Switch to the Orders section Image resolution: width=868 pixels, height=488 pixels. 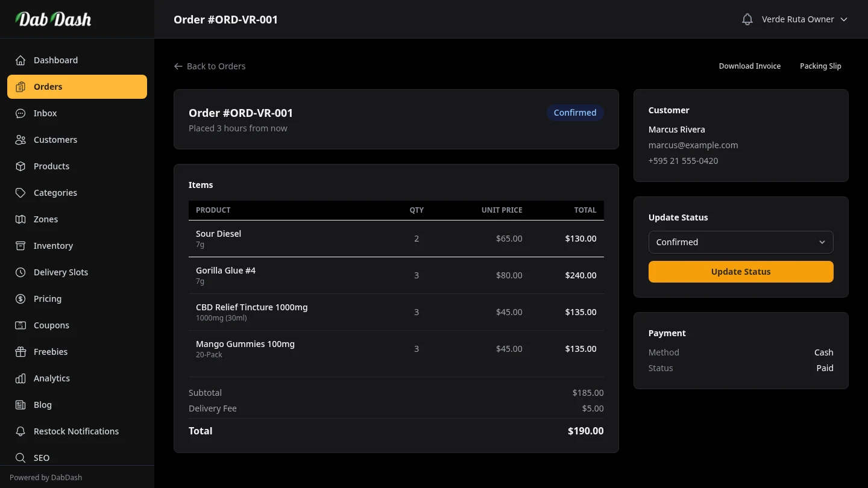click(77, 86)
